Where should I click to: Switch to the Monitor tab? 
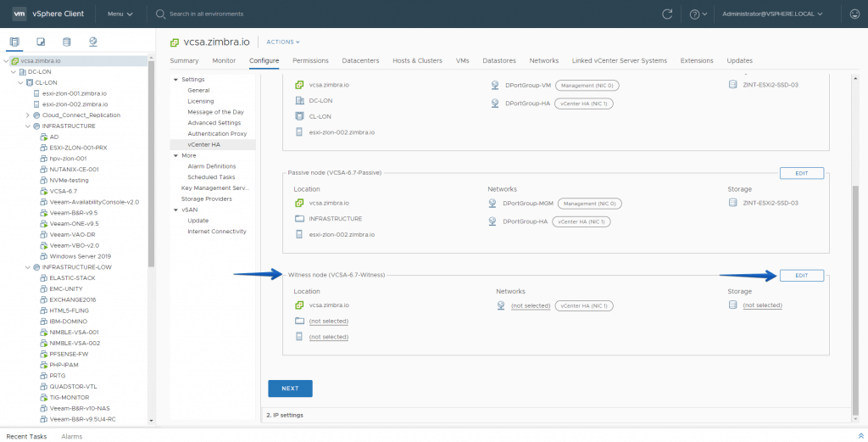pyautogui.click(x=224, y=60)
